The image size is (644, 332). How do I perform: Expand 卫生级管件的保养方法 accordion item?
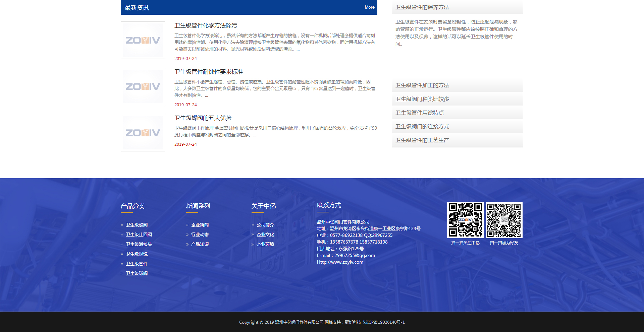point(422,7)
